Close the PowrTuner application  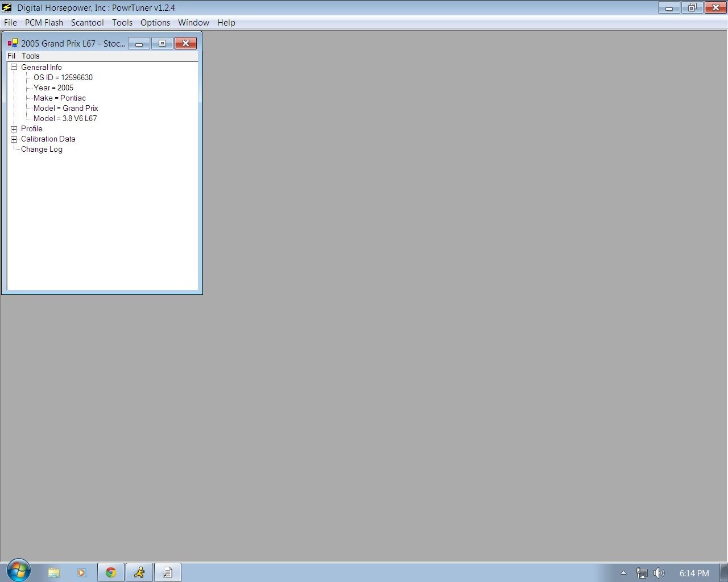point(715,8)
